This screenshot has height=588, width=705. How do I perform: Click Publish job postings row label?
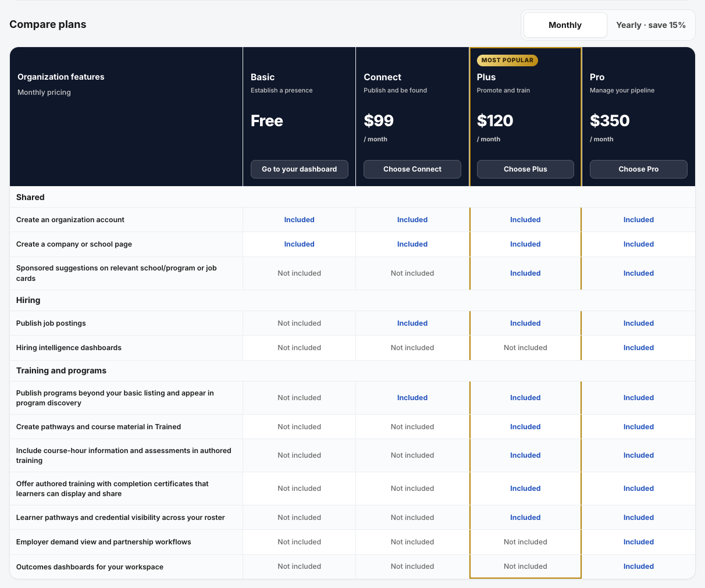[x=51, y=323]
